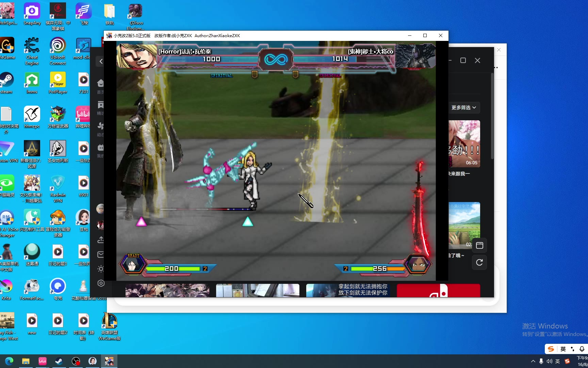Click the Sogou S logo on the IME toolbar
This screenshot has width=588, height=368.
pos(551,349)
